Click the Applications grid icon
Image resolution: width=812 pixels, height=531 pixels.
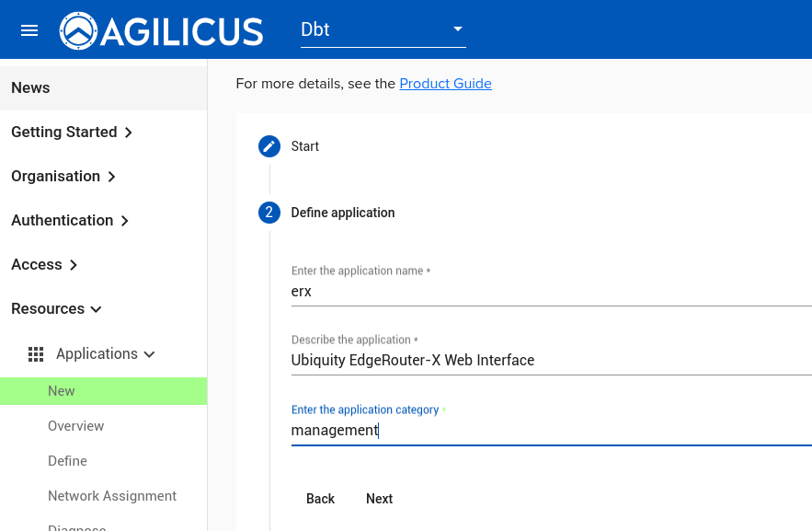(x=36, y=354)
